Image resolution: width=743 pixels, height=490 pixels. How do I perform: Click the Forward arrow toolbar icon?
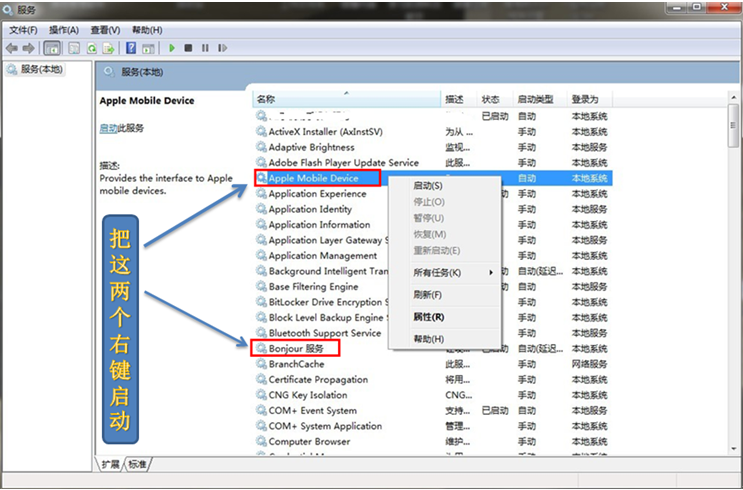[x=28, y=48]
